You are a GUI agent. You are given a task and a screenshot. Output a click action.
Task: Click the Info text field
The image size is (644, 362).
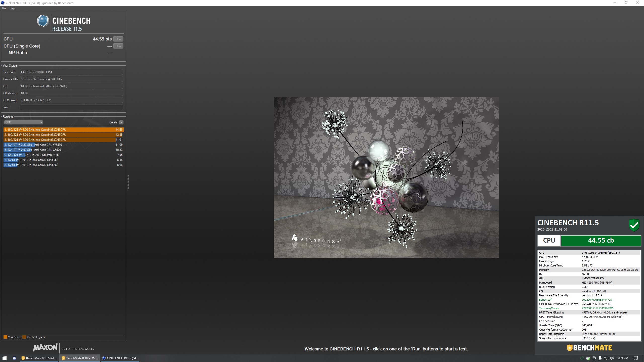coord(71,107)
